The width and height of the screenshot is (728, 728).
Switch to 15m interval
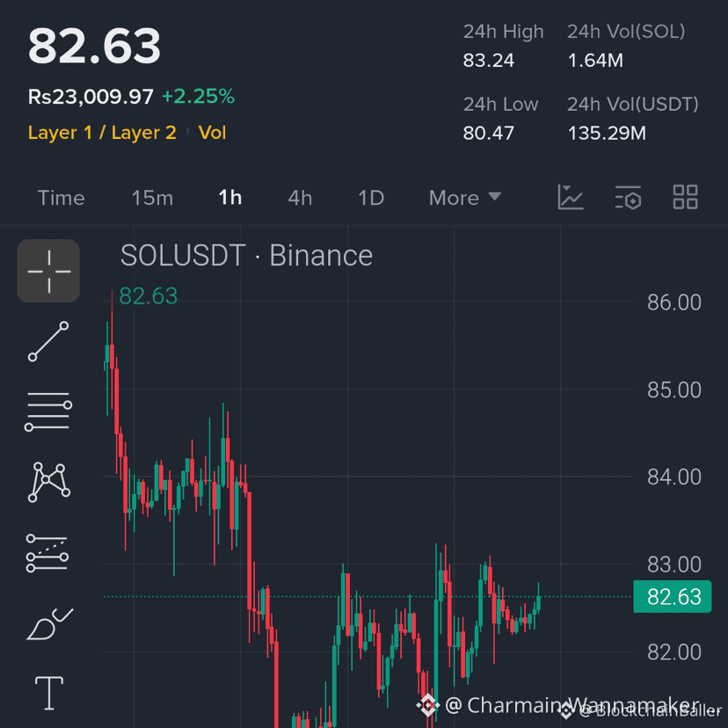(x=152, y=198)
